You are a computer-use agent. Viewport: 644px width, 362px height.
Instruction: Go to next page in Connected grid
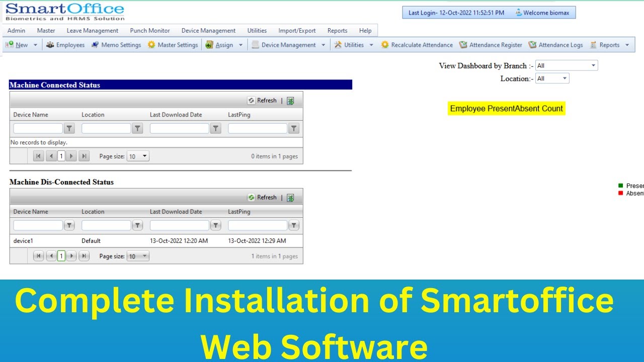[x=71, y=156]
